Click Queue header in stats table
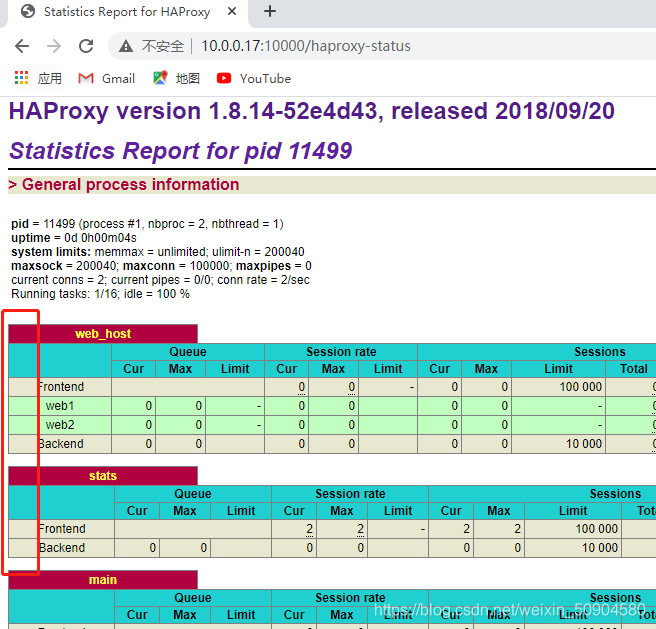Screen dimensions: 656x629 193,494
